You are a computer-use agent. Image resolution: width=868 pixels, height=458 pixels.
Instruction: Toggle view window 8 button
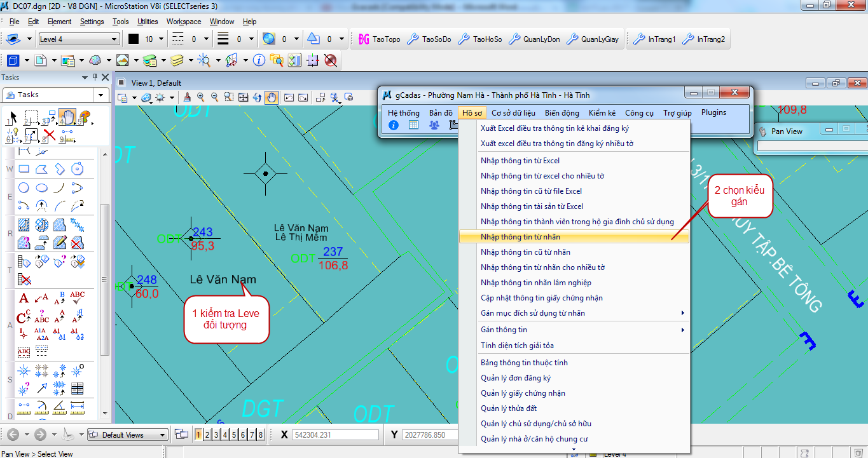click(261, 435)
